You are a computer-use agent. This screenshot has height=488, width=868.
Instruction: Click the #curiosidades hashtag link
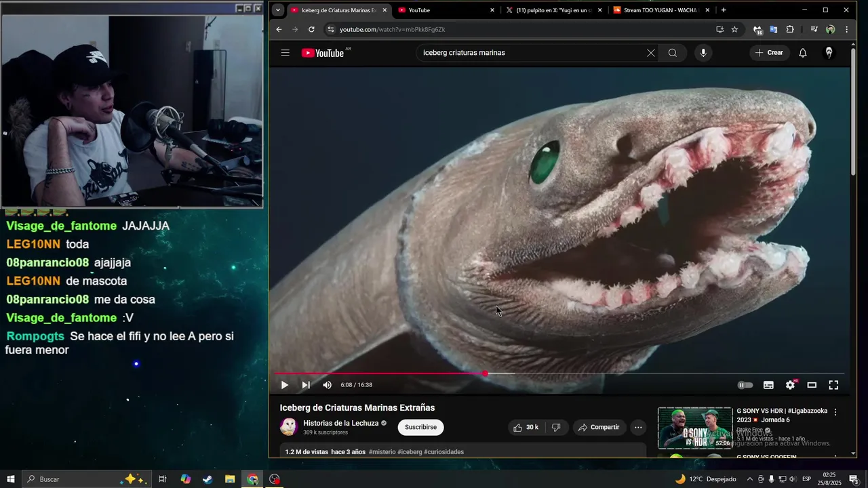click(x=443, y=452)
